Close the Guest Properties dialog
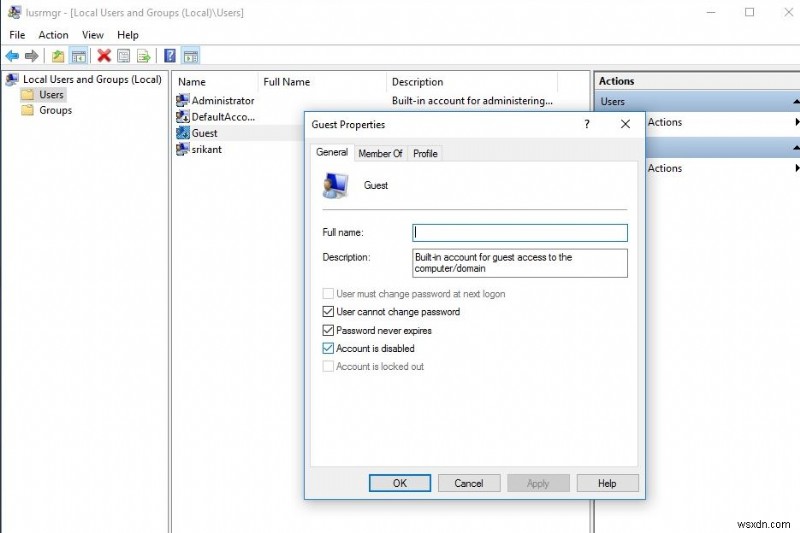 pyautogui.click(x=625, y=124)
